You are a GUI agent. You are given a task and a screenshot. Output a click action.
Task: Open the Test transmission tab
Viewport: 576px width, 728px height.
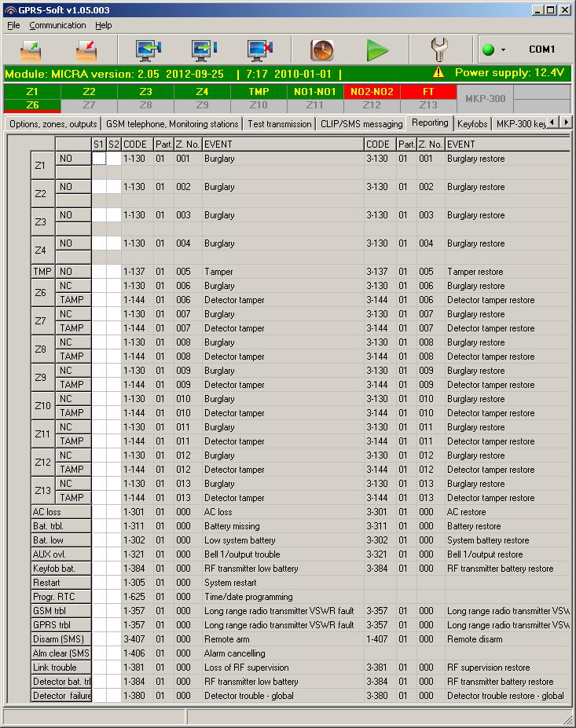point(279,124)
